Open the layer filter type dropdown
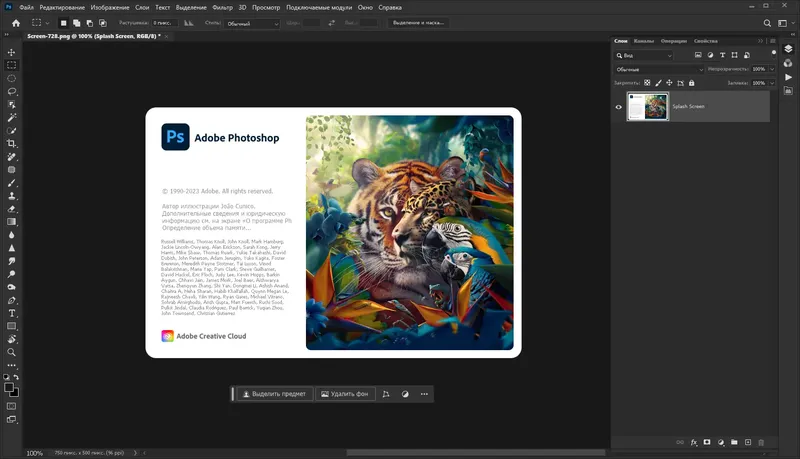Image resolution: width=800 pixels, height=459 pixels. tap(645, 55)
